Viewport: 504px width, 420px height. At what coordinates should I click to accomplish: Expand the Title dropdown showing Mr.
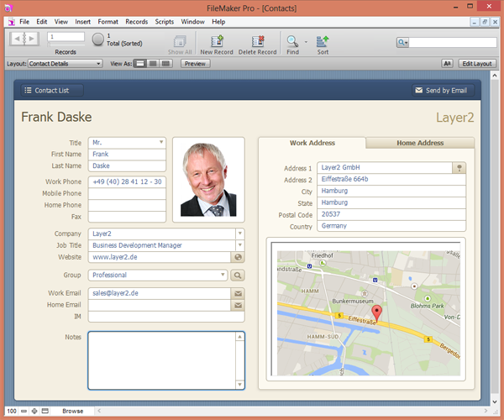point(160,143)
